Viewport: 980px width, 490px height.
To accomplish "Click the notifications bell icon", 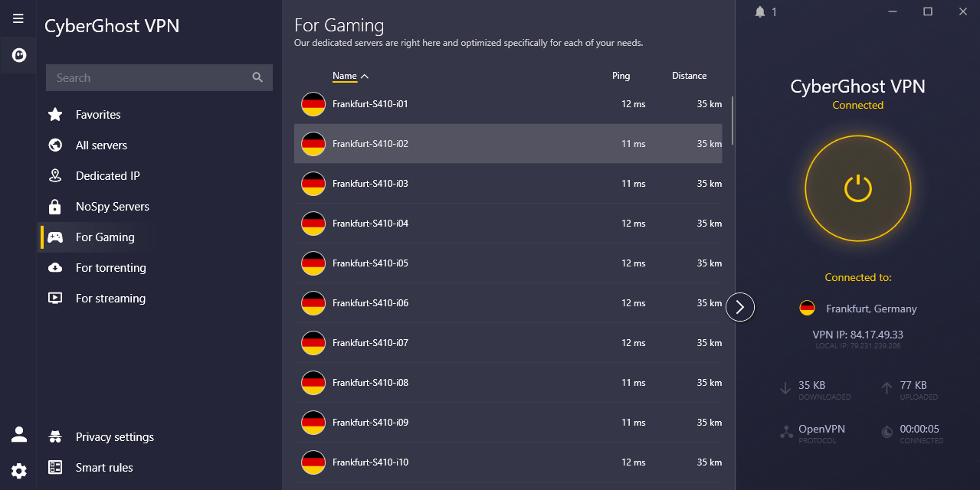I will tap(760, 11).
